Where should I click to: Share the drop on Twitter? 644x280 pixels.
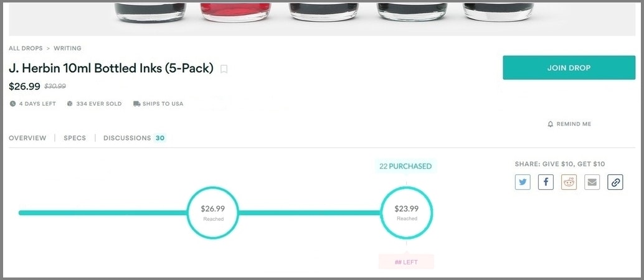(x=523, y=182)
